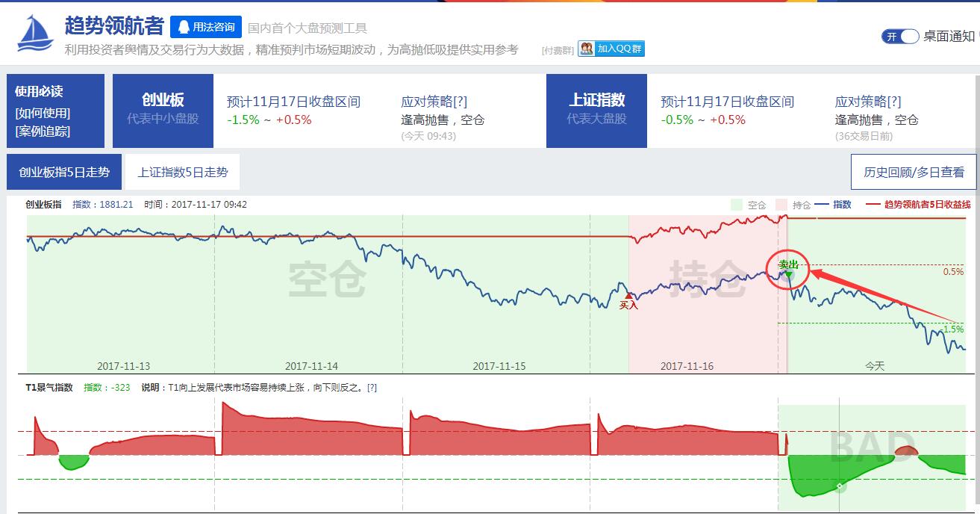Click the red 买入 triangle marker
980x514 pixels.
[628, 297]
